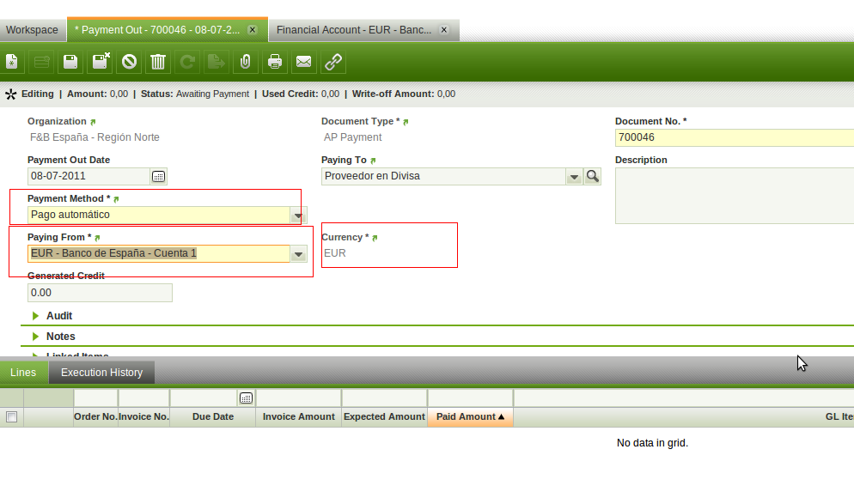This screenshot has width=854, height=504.
Task: Open the Payment Method dropdown arrow
Action: point(298,215)
